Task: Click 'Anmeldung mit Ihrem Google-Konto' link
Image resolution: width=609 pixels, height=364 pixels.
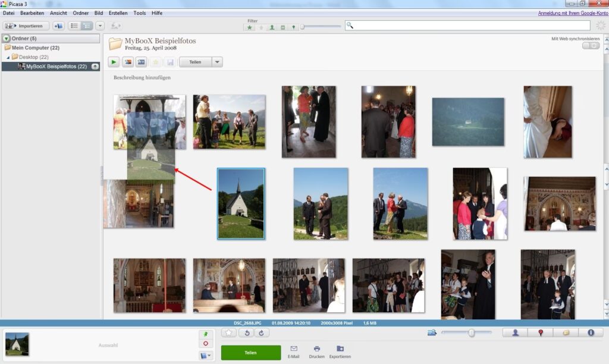Action: tap(573, 12)
